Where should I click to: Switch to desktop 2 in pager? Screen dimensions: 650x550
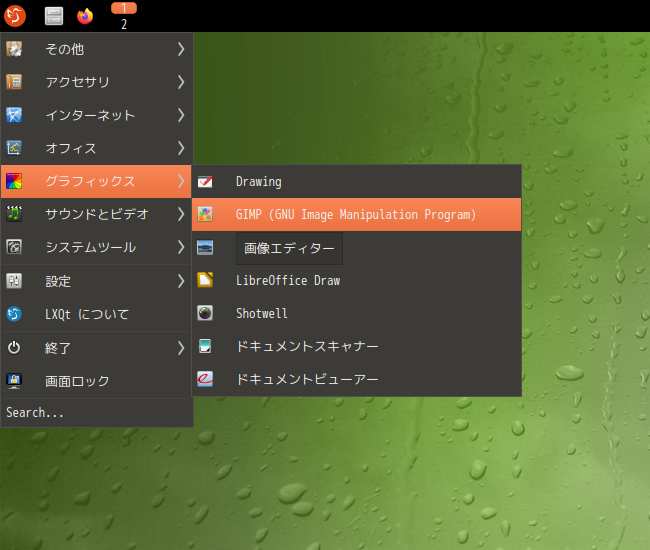pos(124,24)
